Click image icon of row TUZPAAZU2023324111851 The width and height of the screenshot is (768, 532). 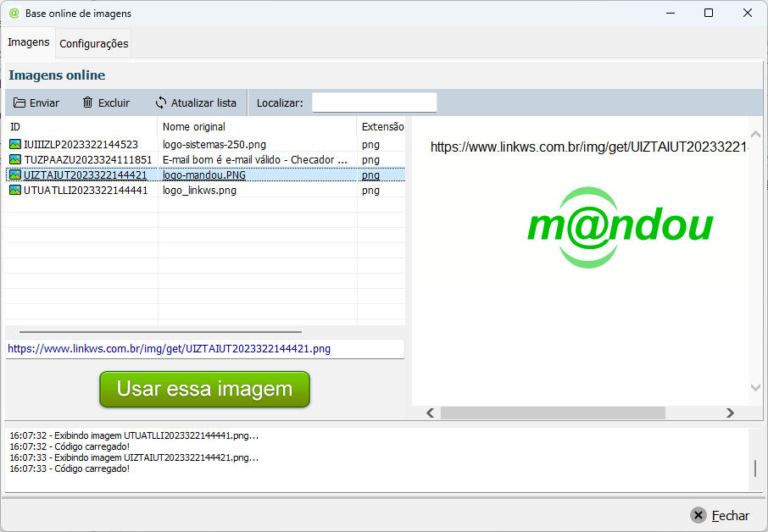15,159
